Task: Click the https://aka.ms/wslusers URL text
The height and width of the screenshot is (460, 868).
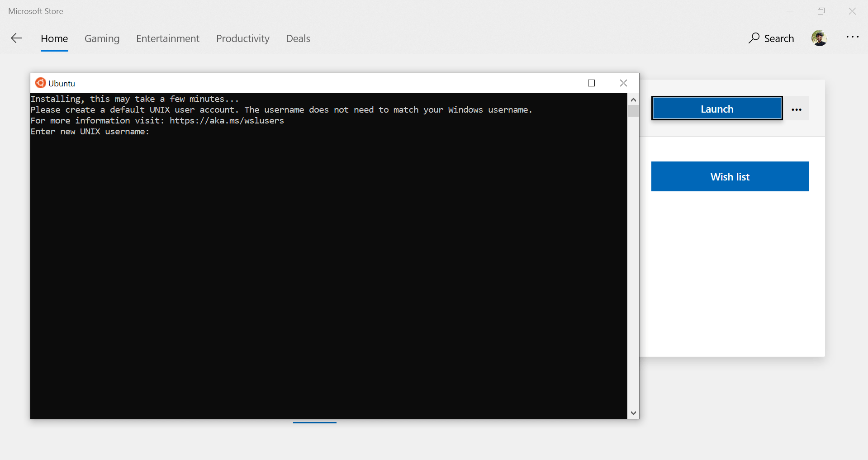Action: click(x=227, y=121)
